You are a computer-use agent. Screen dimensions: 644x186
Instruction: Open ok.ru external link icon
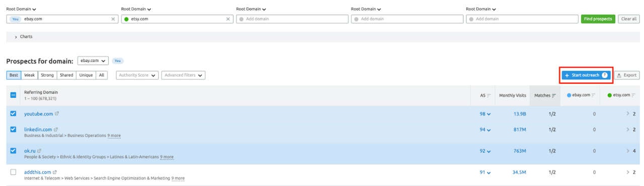[39, 151]
